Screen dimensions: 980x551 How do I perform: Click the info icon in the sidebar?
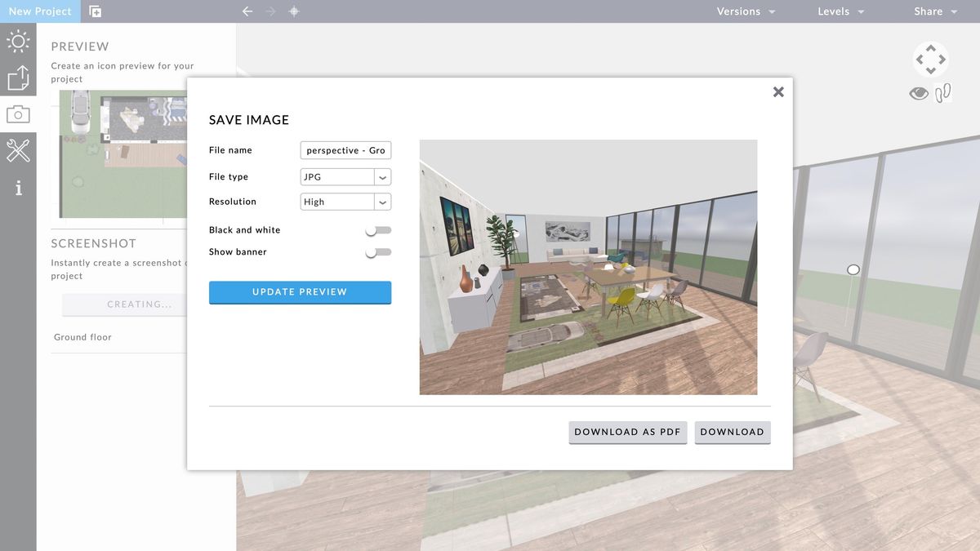tap(18, 188)
